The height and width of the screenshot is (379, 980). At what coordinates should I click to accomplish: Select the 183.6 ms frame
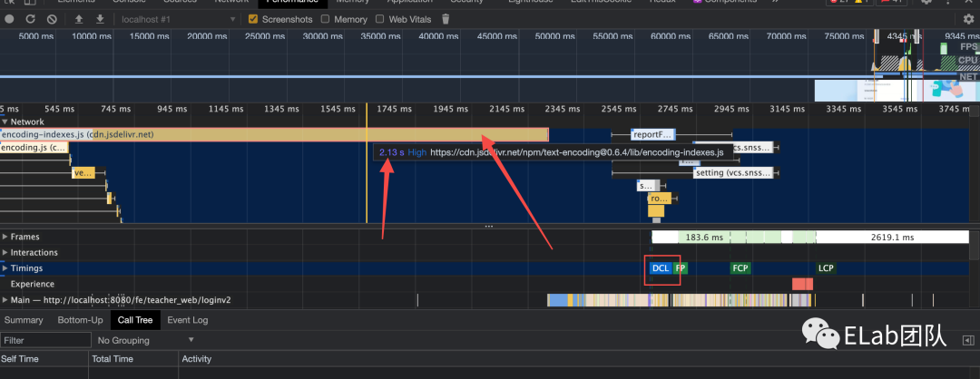pyautogui.click(x=704, y=238)
